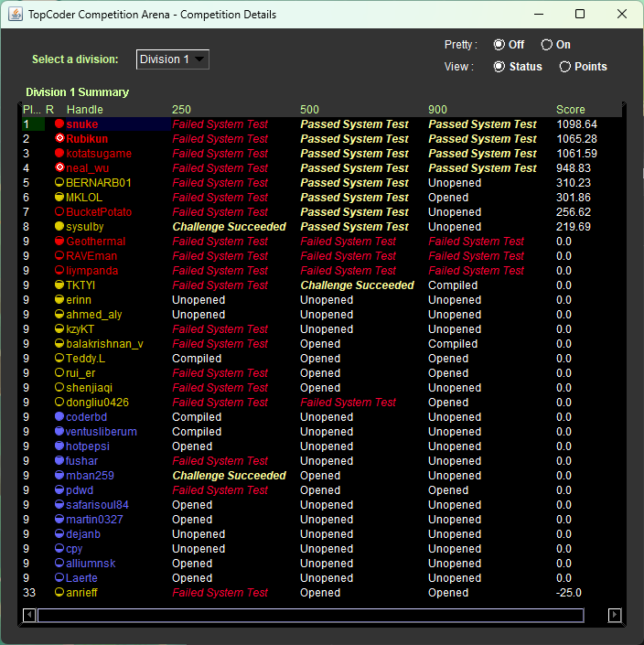Click kotatsugame's 900 Passed System Test cell

482,154
